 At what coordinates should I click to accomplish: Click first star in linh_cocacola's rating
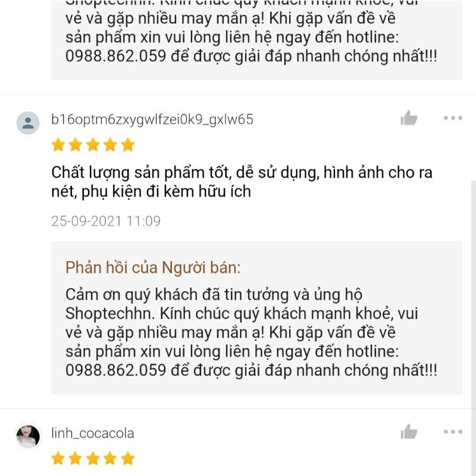pos(58,458)
